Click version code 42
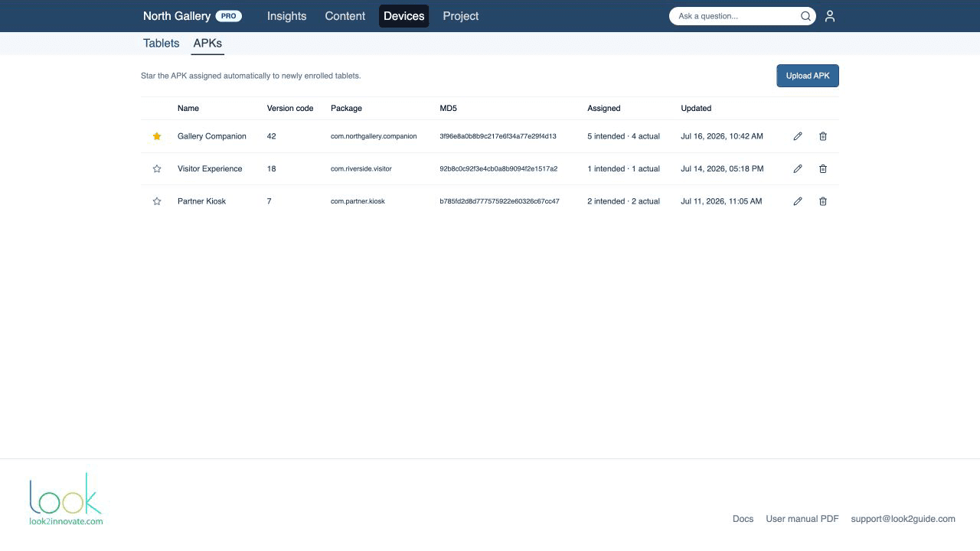 [x=271, y=136]
